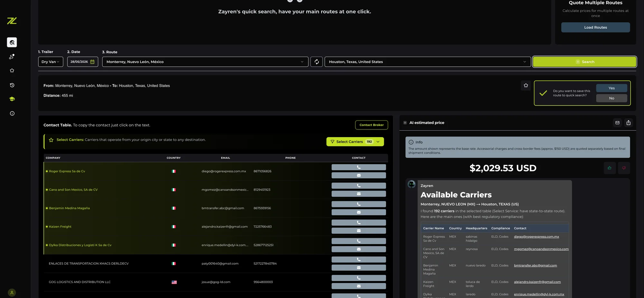Click the Load Routes button

tap(595, 27)
